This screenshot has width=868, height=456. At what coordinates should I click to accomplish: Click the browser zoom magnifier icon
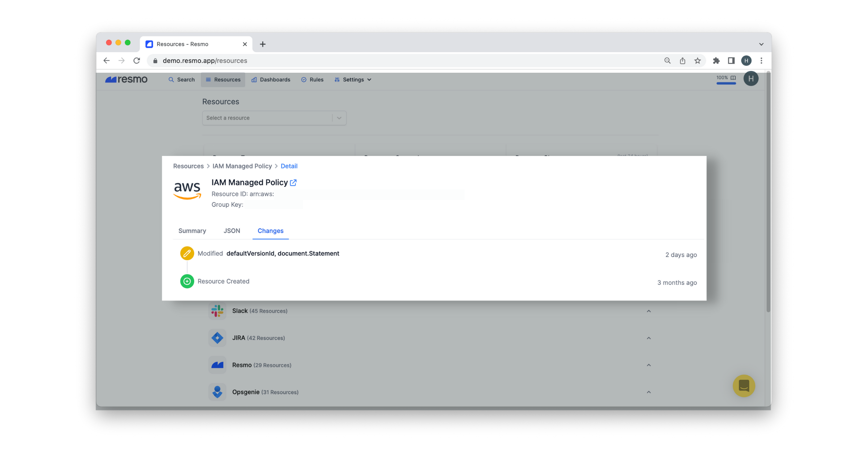pos(668,61)
